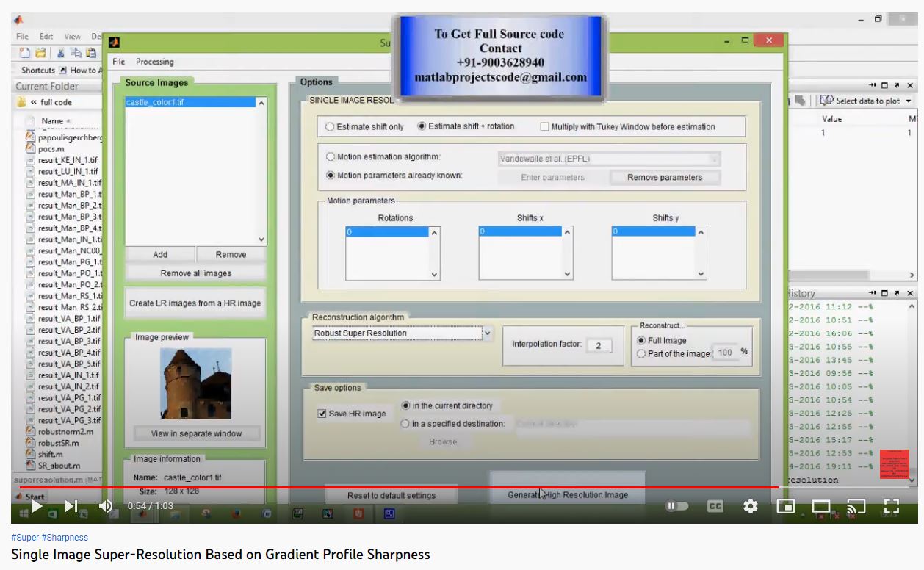
Task: Select in the current directory option
Action: coord(405,405)
